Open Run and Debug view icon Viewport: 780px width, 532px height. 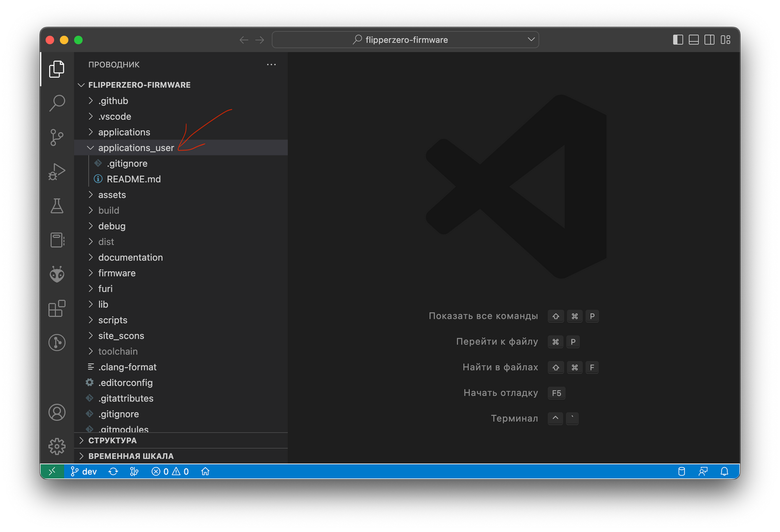coord(57,171)
